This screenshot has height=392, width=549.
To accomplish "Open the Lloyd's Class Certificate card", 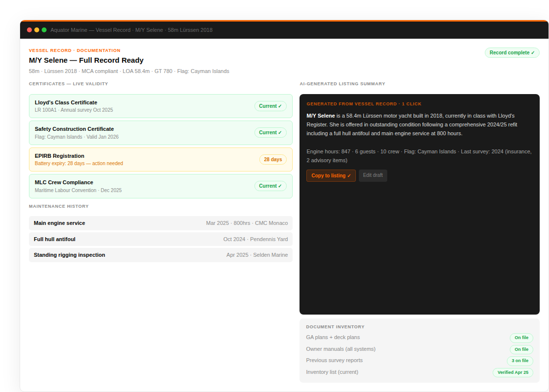I will [161, 106].
